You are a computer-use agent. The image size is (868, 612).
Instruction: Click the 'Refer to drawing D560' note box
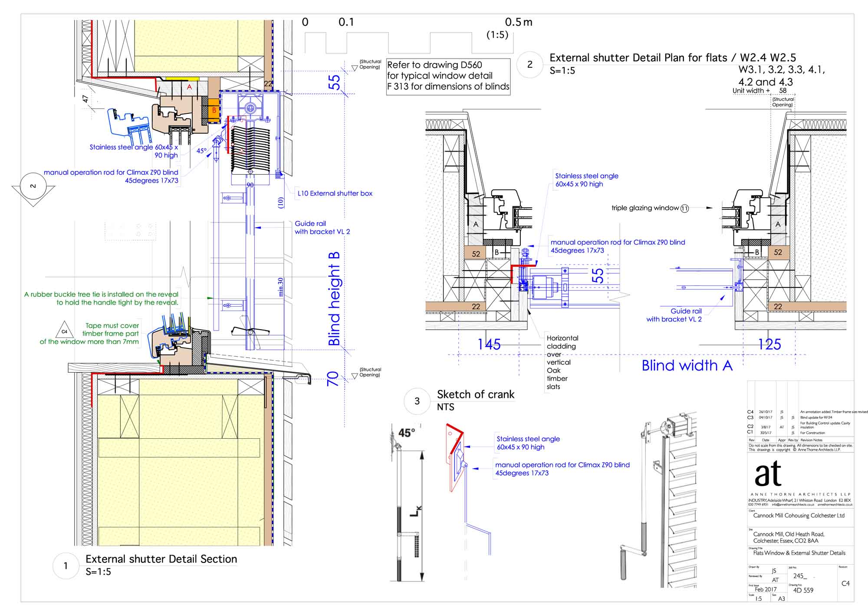point(448,76)
